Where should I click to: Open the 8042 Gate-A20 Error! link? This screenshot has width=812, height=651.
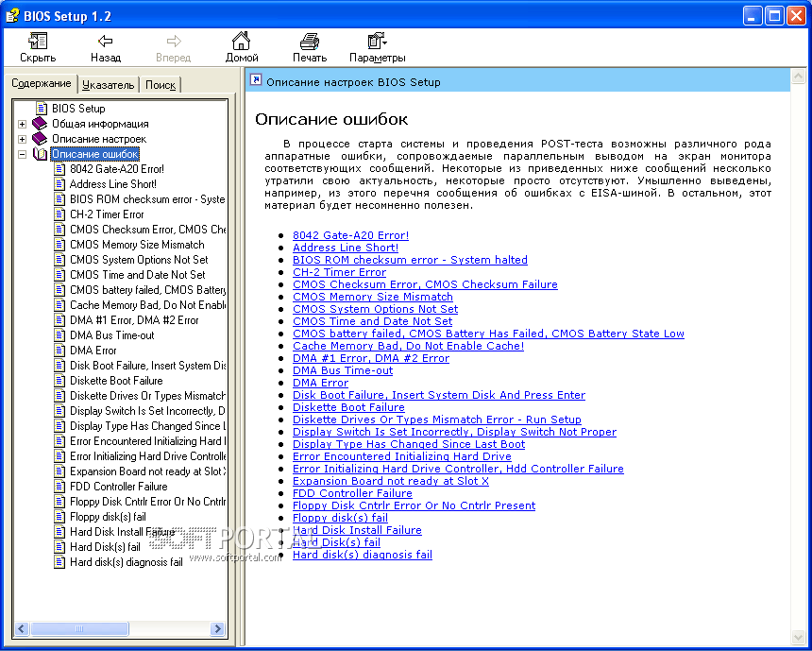coord(350,235)
